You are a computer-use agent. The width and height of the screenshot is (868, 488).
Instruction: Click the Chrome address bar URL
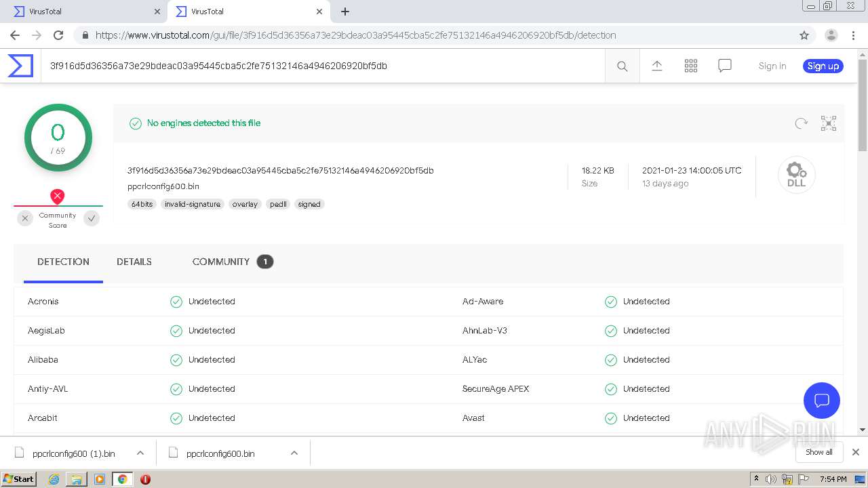(x=356, y=35)
